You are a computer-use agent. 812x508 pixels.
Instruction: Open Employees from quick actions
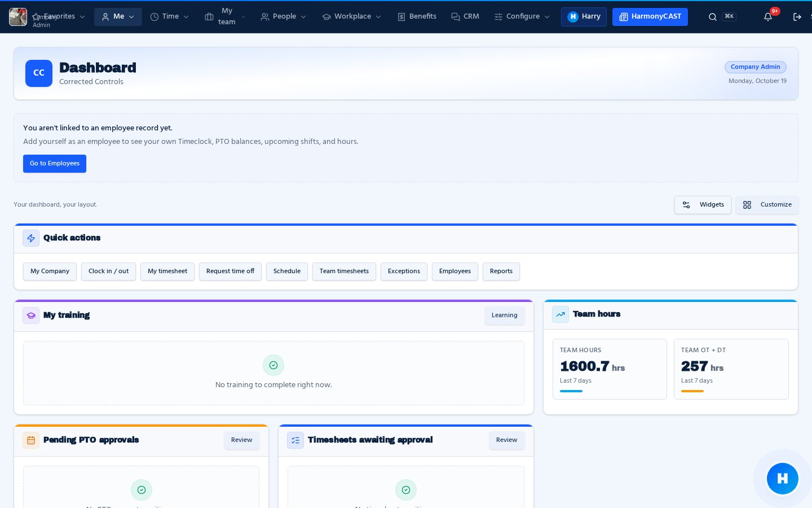pyautogui.click(x=455, y=271)
